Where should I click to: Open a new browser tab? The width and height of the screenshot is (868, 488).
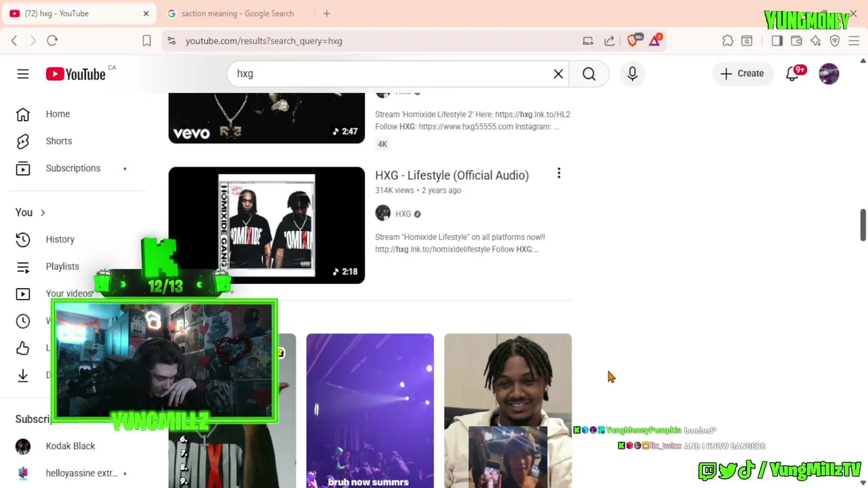click(326, 14)
